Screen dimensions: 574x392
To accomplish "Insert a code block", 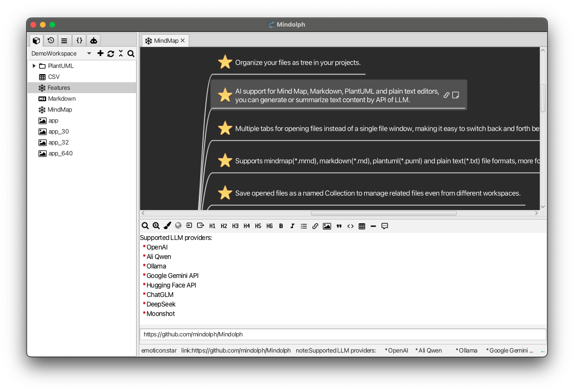I will (x=350, y=226).
